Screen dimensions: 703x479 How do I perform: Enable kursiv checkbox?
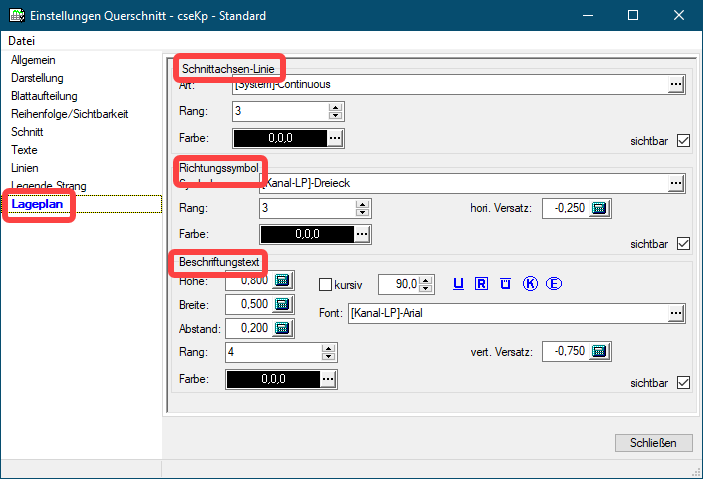[325, 284]
